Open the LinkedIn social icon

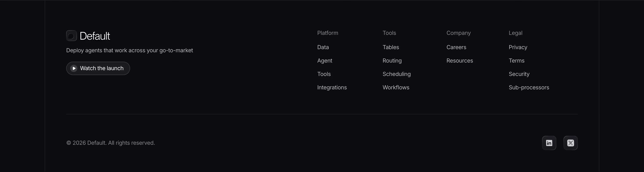point(549,143)
